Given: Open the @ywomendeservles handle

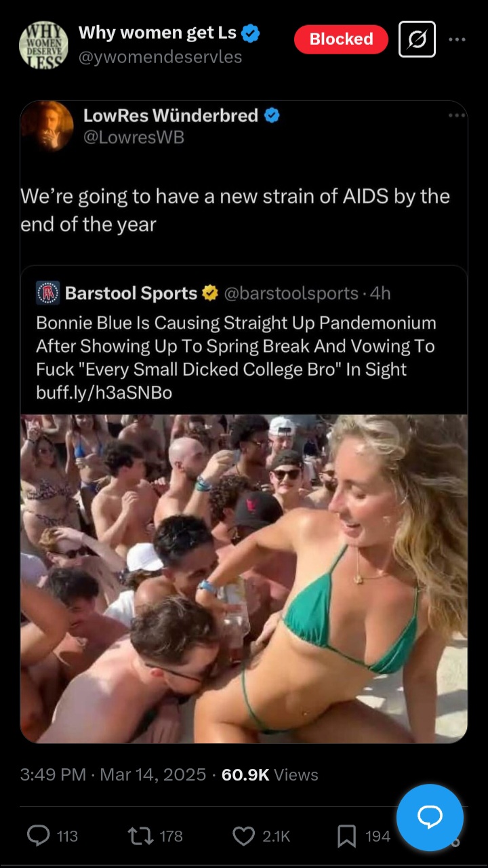Looking at the screenshot, I should (160, 57).
